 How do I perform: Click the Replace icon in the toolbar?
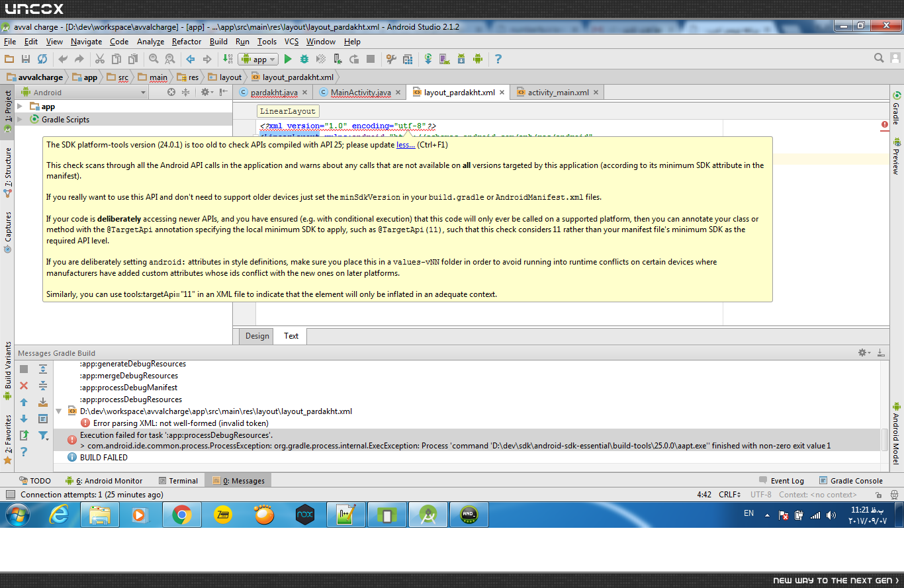(169, 59)
